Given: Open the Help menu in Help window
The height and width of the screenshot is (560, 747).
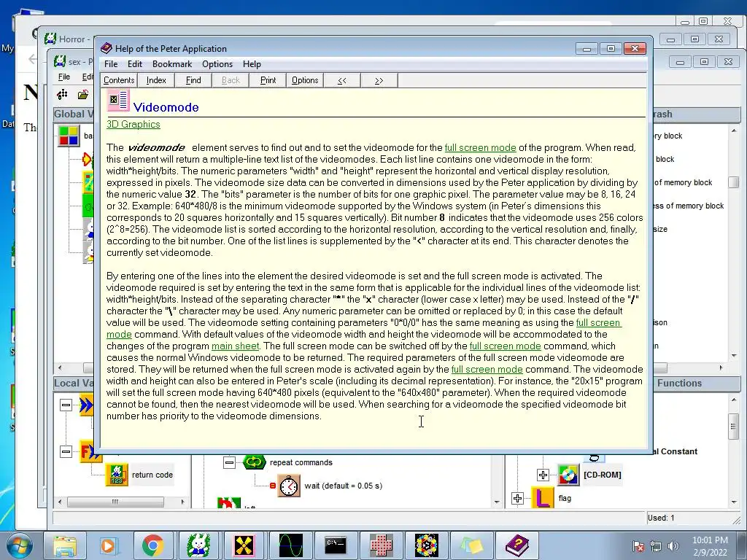Looking at the screenshot, I should click(x=252, y=64).
